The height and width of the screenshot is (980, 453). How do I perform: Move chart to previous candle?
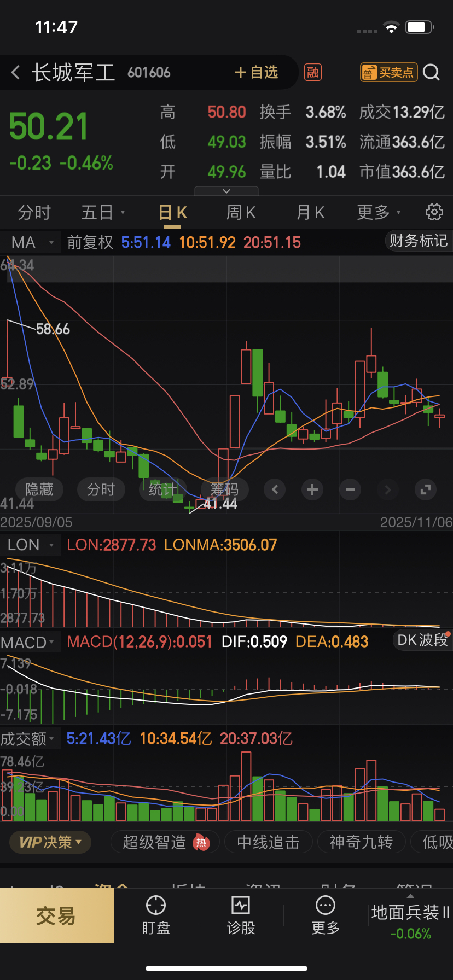tap(275, 489)
